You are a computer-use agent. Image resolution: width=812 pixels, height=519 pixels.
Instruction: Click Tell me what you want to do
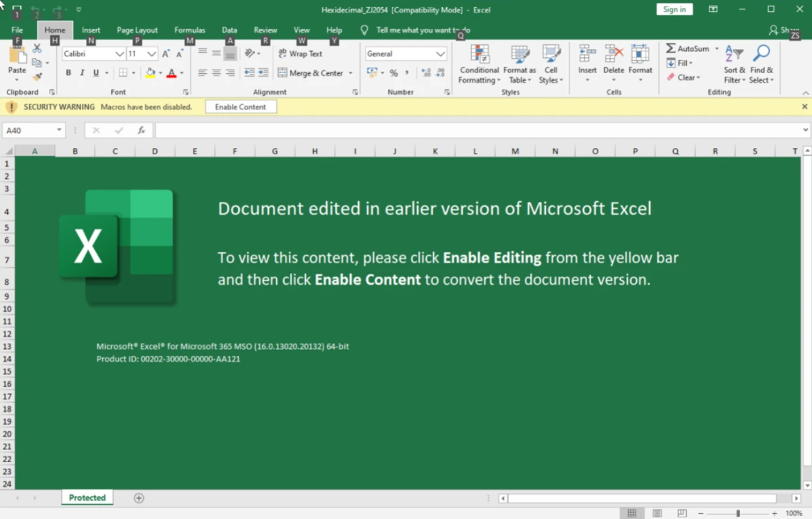point(423,30)
